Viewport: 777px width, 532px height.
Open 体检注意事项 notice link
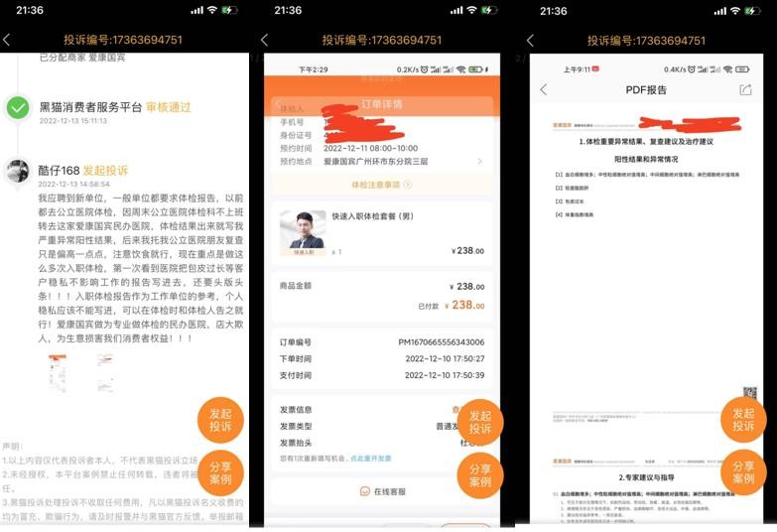coord(381,185)
